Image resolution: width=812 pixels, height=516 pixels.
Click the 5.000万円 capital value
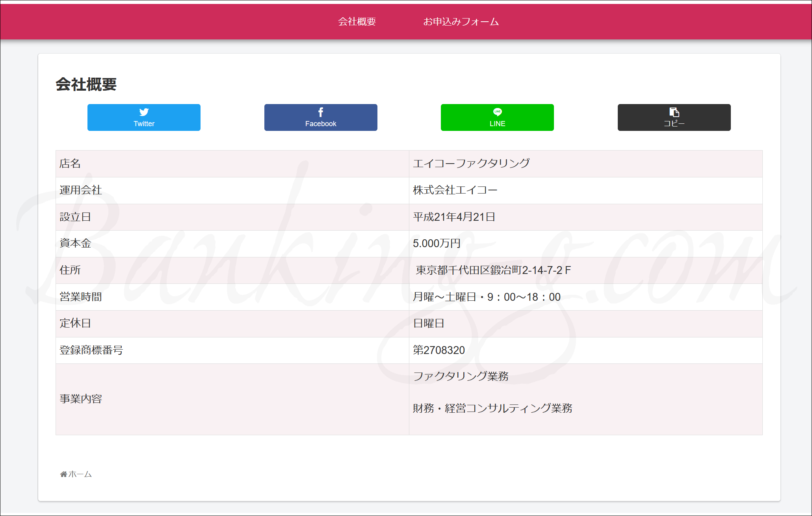437,244
